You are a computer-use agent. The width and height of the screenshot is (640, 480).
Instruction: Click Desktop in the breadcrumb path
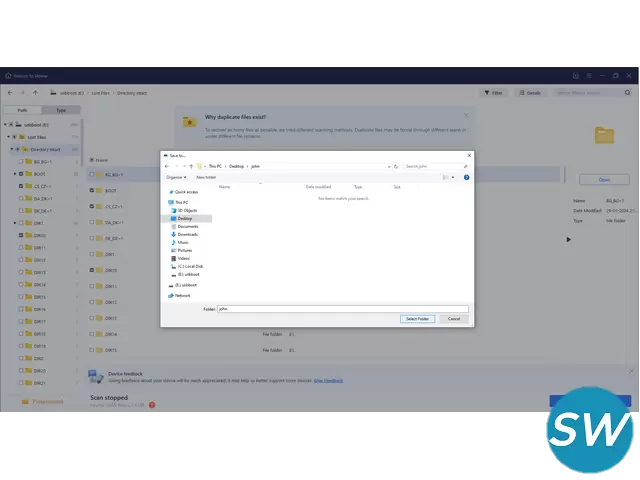pos(235,166)
